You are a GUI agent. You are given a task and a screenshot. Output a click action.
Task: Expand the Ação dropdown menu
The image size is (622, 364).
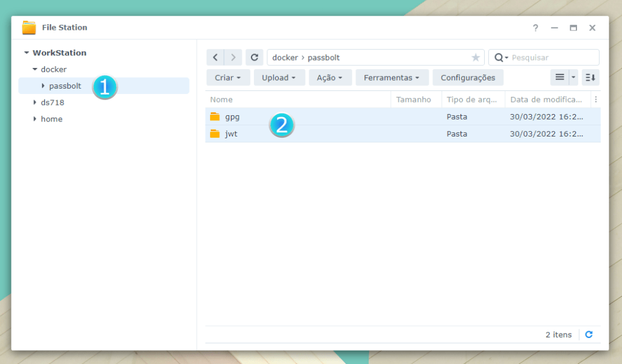[x=330, y=78]
